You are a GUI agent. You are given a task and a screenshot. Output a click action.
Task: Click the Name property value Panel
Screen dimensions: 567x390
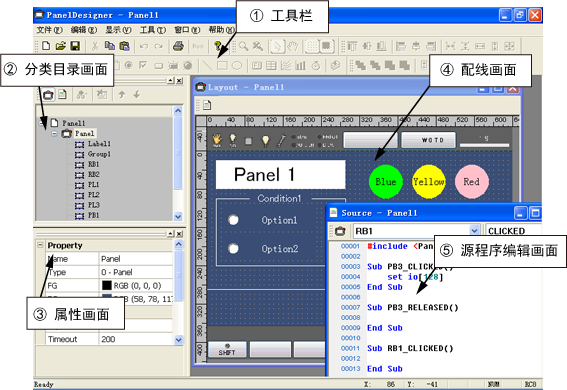coord(136,259)
